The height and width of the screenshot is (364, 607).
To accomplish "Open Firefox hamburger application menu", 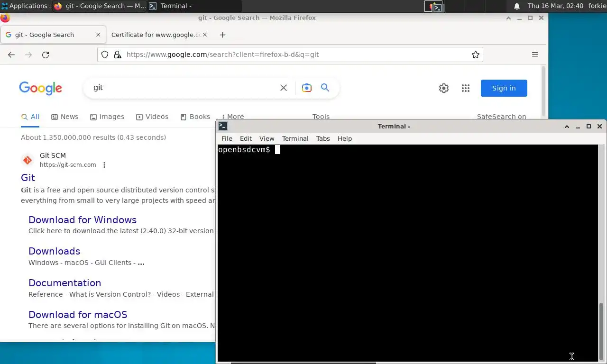I will (535, 55).
